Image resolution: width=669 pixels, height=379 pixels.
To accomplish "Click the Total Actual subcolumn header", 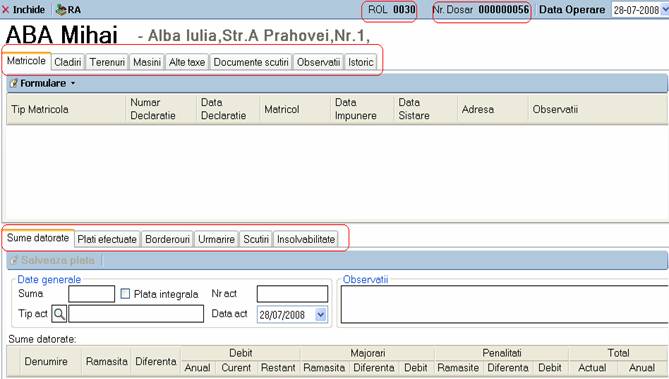I will point(592,367).
